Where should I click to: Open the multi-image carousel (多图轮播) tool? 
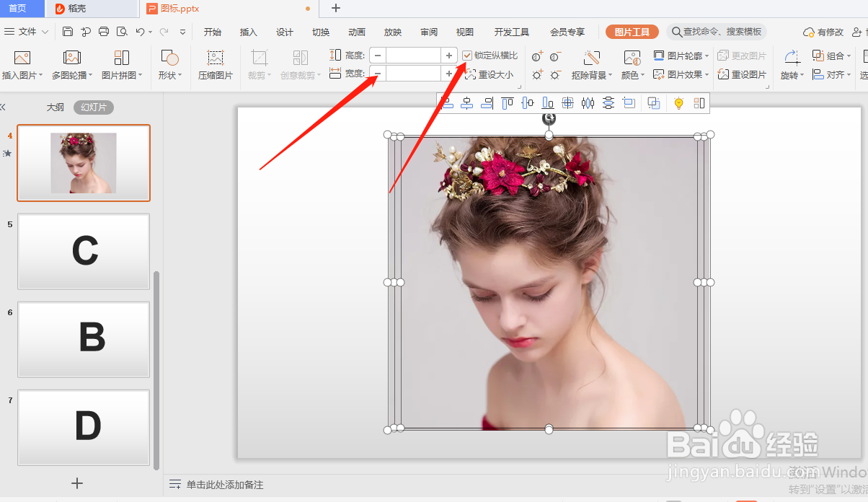(x=71, y=58)
